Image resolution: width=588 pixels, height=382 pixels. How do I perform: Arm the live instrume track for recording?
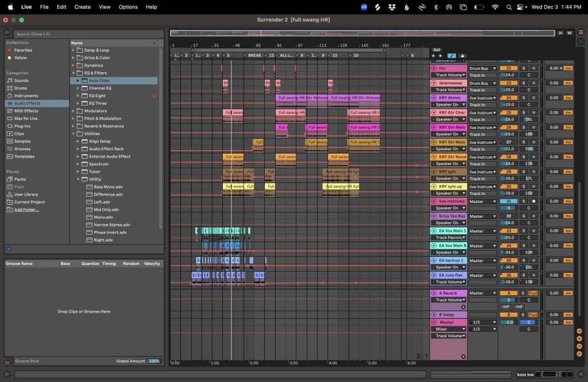coord(533,201)
